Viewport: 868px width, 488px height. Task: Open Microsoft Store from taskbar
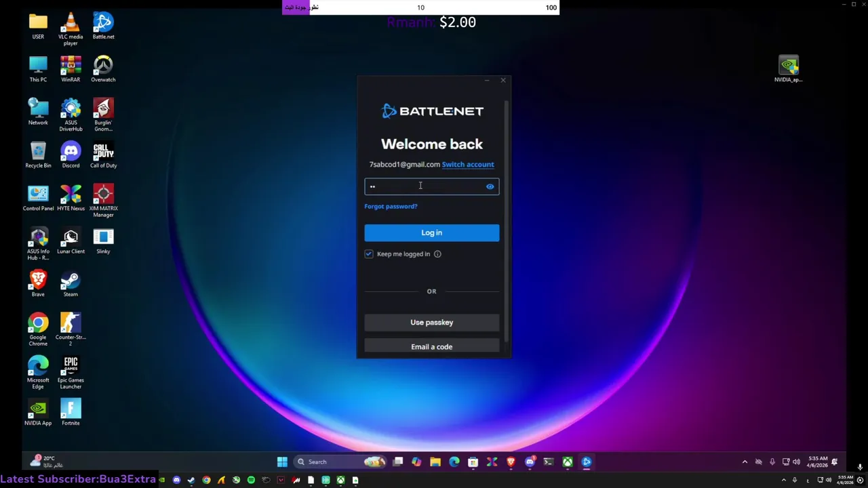pyautogui.click(x=473, y=462)
